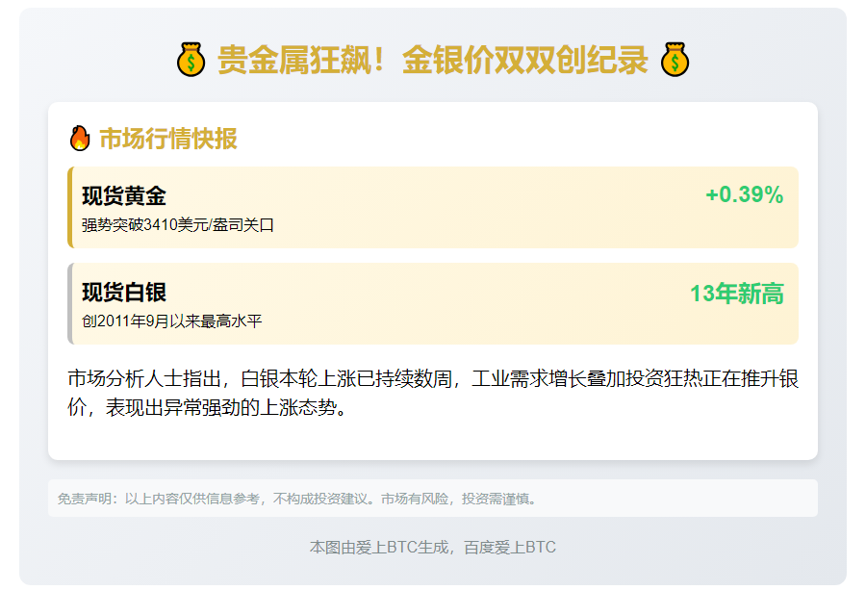Screen dimensions: 866x616
Task: Click the green +0.39% gold change value
Action: pos(744,195)
